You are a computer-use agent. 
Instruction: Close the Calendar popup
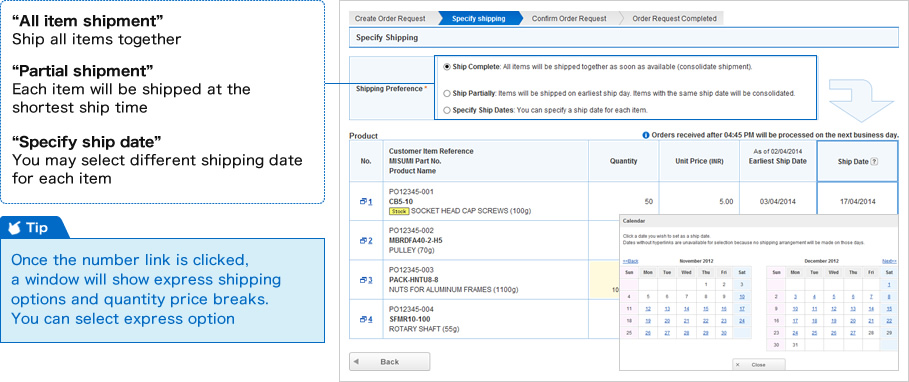[x=759, y=365]
